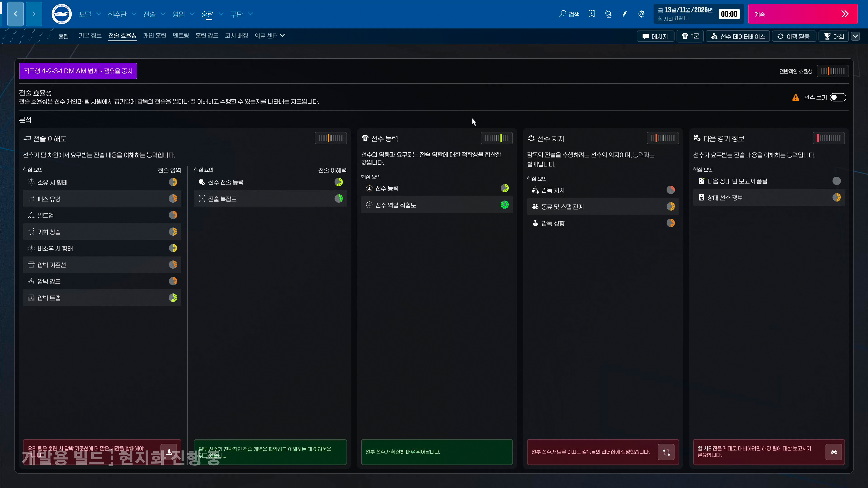The width and height of the screenshot is (868, 488).
Task: Toggle the 선수 보기 switch
Action: tap(838, 98)
